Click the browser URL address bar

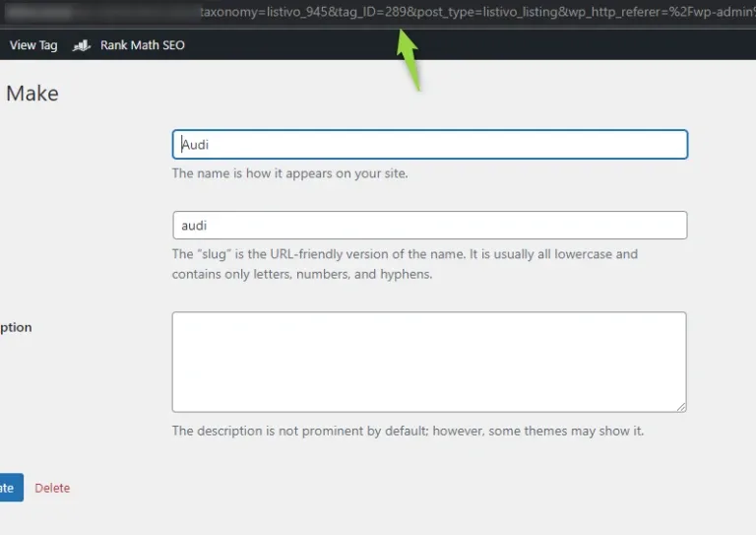(x=378, y=12)
